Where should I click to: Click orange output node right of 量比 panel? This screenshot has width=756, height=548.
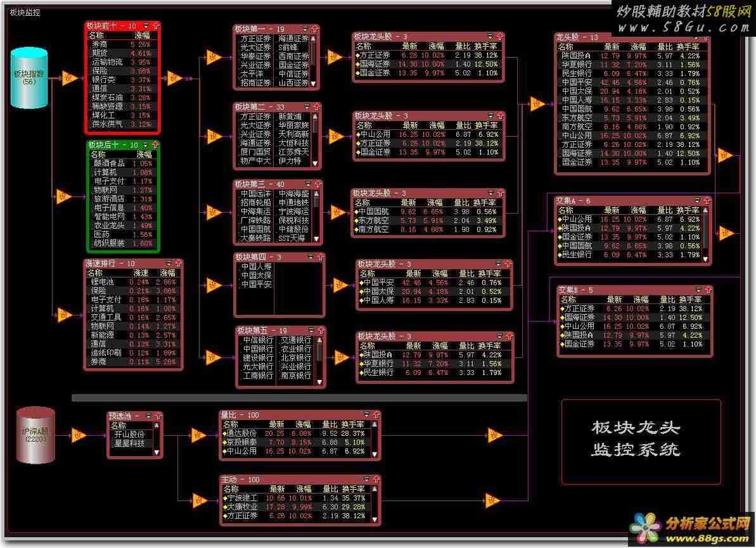pos(494,435)
